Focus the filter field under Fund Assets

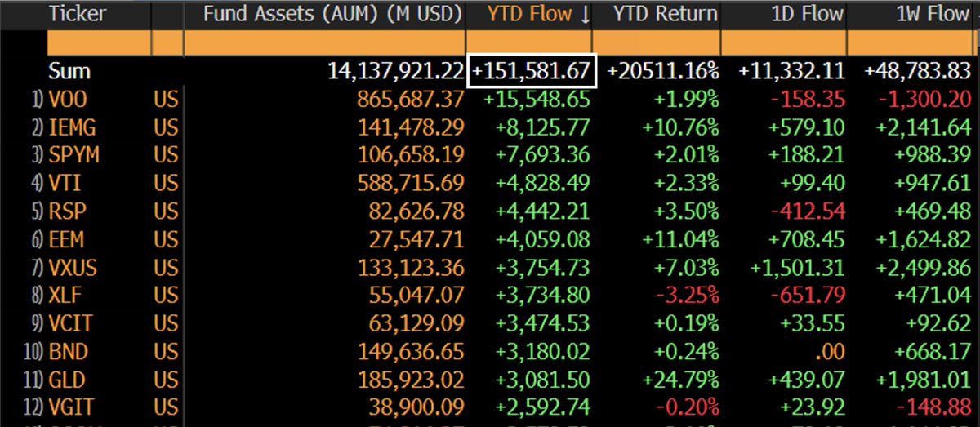coord(324,42)
